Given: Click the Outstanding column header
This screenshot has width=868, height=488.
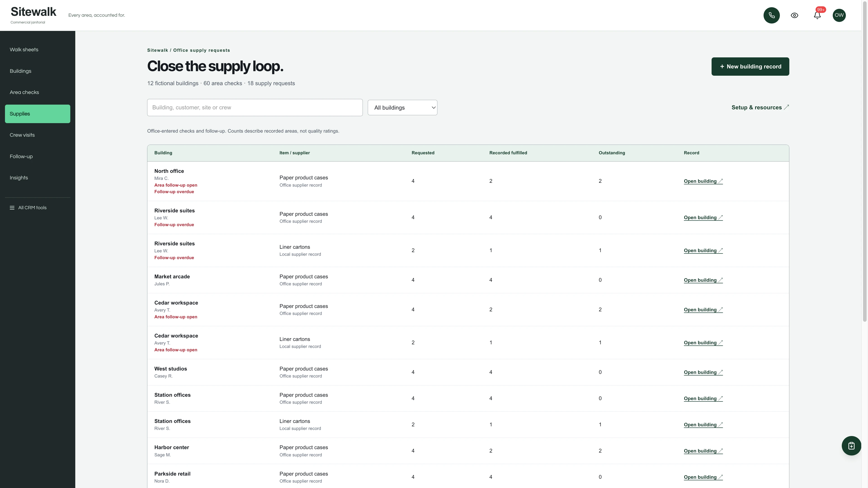Looking at the screenshot, I should coord(612,153).
